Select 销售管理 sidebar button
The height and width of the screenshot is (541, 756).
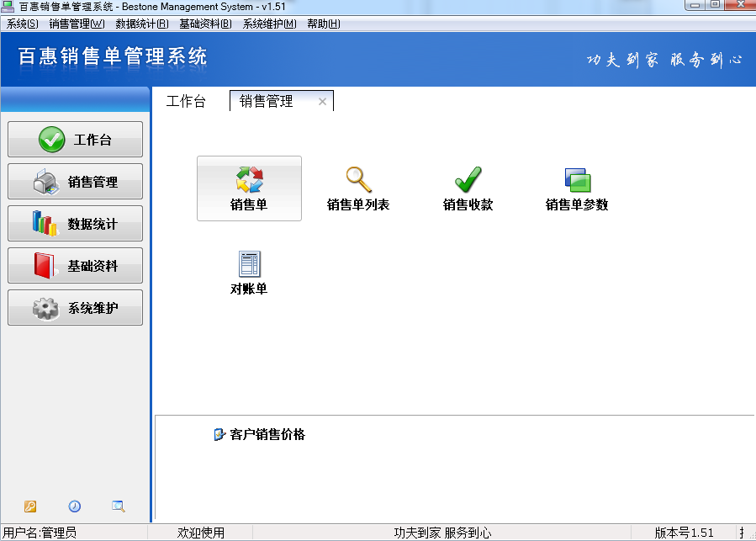pos(75,182)
